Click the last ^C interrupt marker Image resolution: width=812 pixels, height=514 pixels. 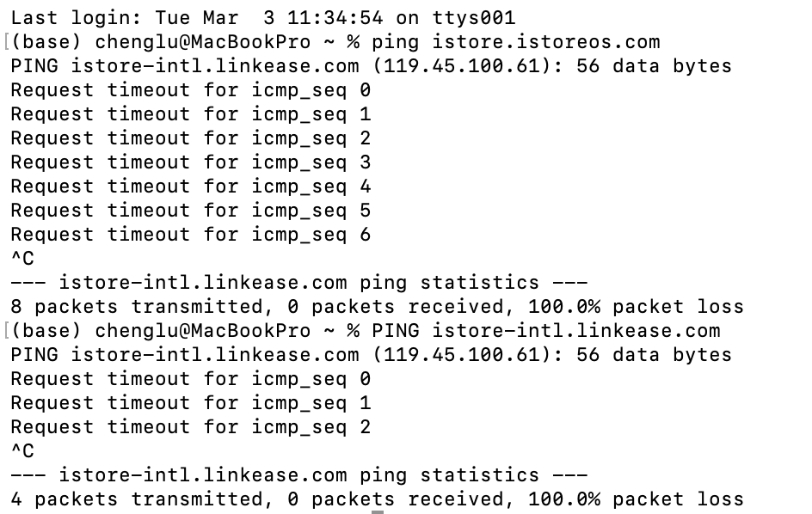(x=22, y=450)
